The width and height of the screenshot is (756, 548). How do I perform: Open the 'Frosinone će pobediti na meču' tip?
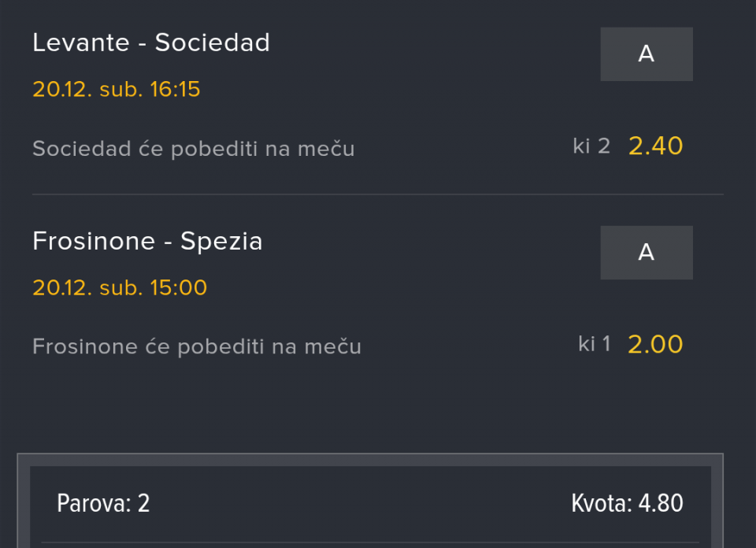click(196, 346)
